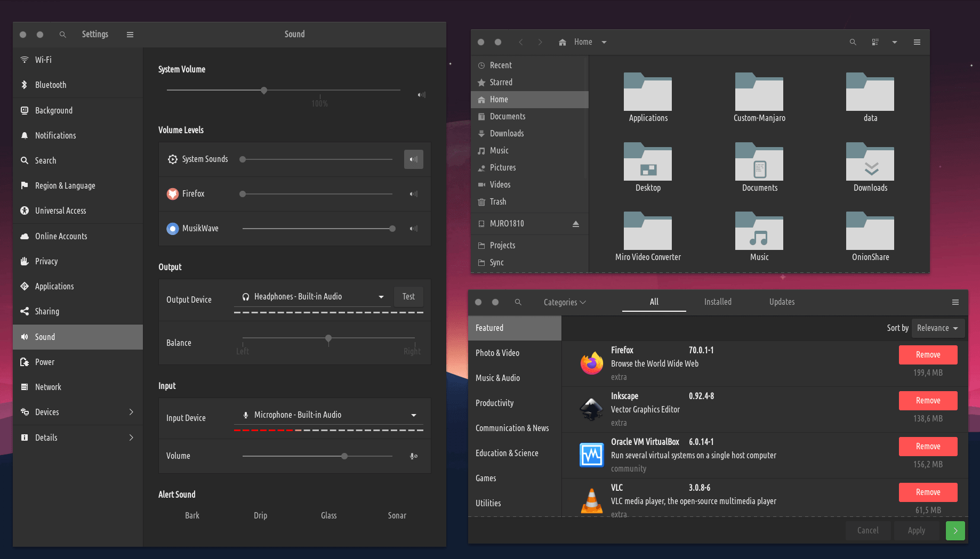Eject the MJRO1810 drive
Image resolution: width=980 pixels, height=559 pixels.
(x=575, y=224)
